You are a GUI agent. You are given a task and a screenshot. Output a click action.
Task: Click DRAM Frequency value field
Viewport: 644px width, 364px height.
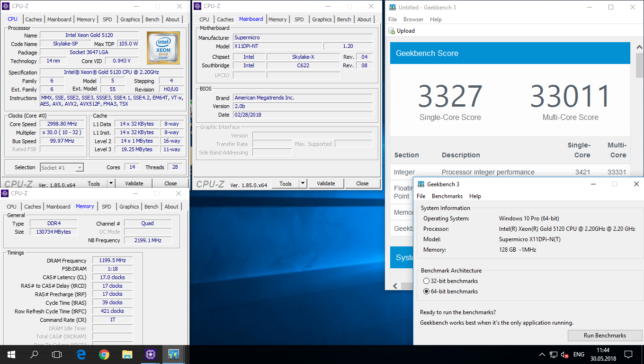tap(112, 261)
